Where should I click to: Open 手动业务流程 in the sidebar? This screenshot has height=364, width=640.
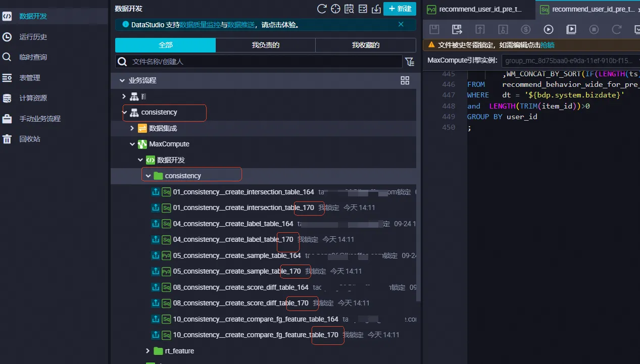pyautogui.click(x=39, y=119)
